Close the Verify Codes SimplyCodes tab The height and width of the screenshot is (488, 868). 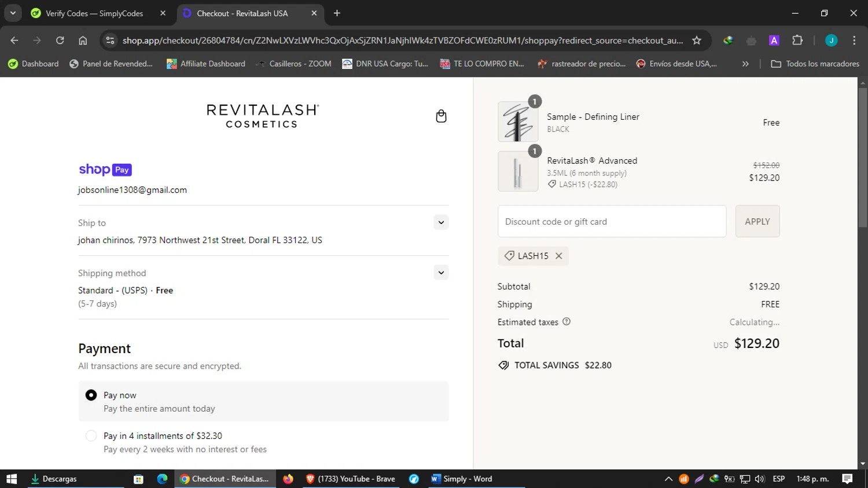pyautogui.click(x=163, y=13)
